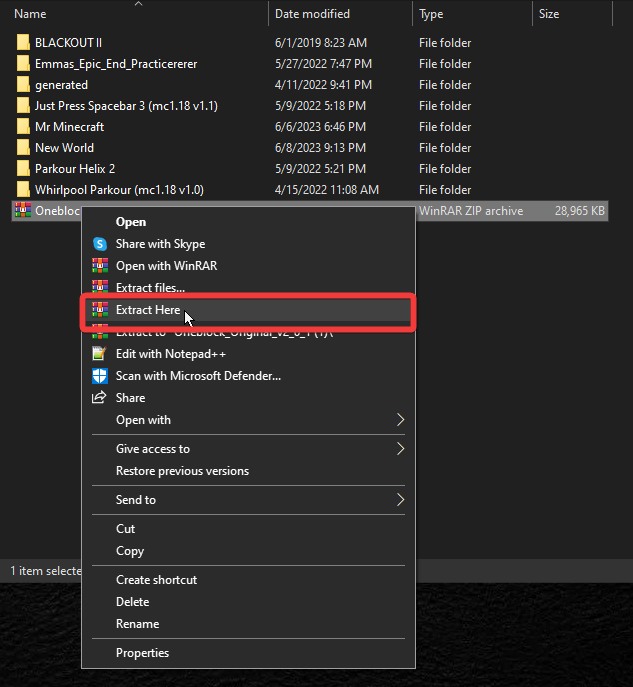Click the '6/6/2023 6:46 PM' date cell

[320, 127]
